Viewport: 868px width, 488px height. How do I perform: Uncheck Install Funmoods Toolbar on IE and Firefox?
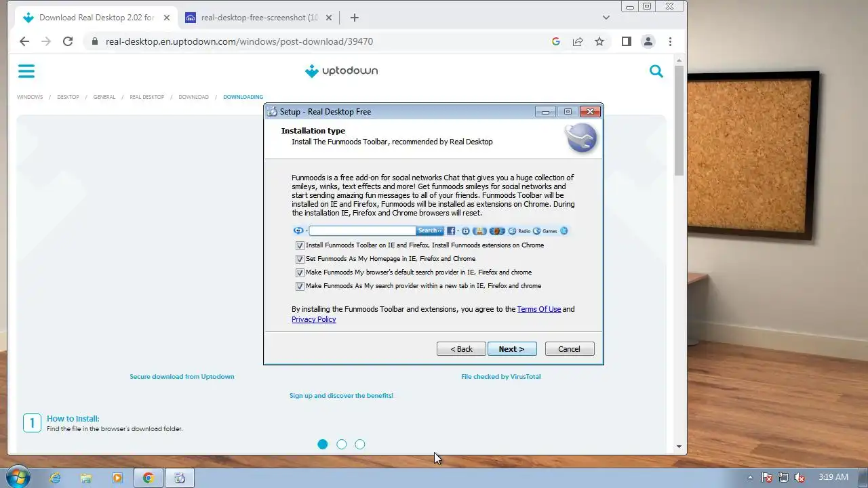(x=300, y=245)
